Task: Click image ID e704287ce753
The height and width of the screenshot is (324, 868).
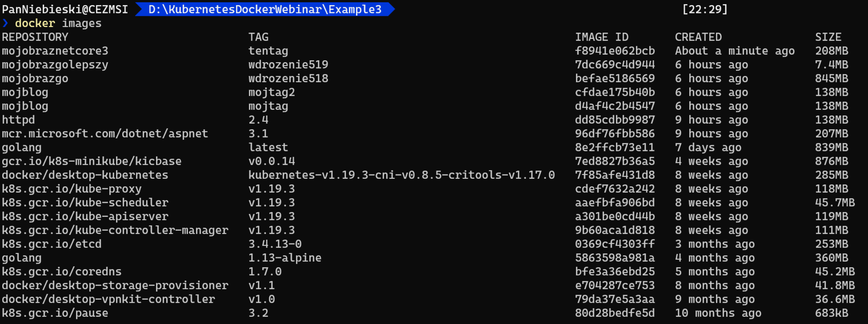Action: point(615,285)
